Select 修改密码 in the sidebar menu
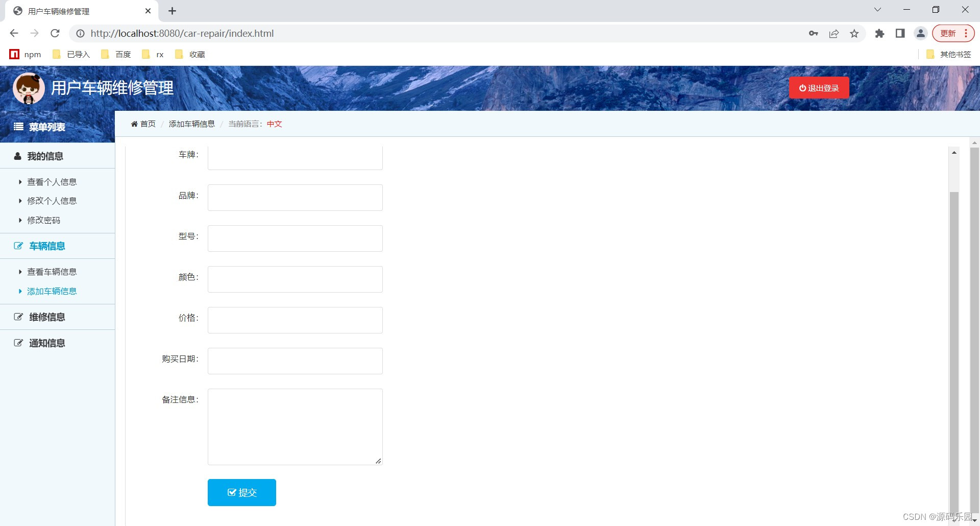This screenshot has width=980, height=526. point(44,220)
